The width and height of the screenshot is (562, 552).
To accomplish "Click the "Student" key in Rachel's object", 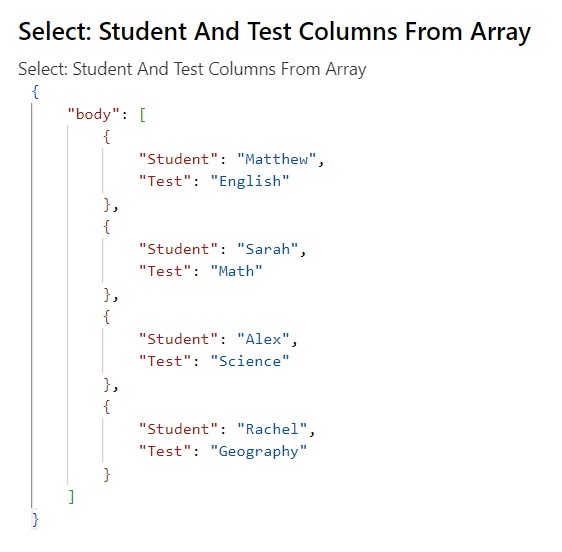I will pyautogui.click(x=178, y=429).
